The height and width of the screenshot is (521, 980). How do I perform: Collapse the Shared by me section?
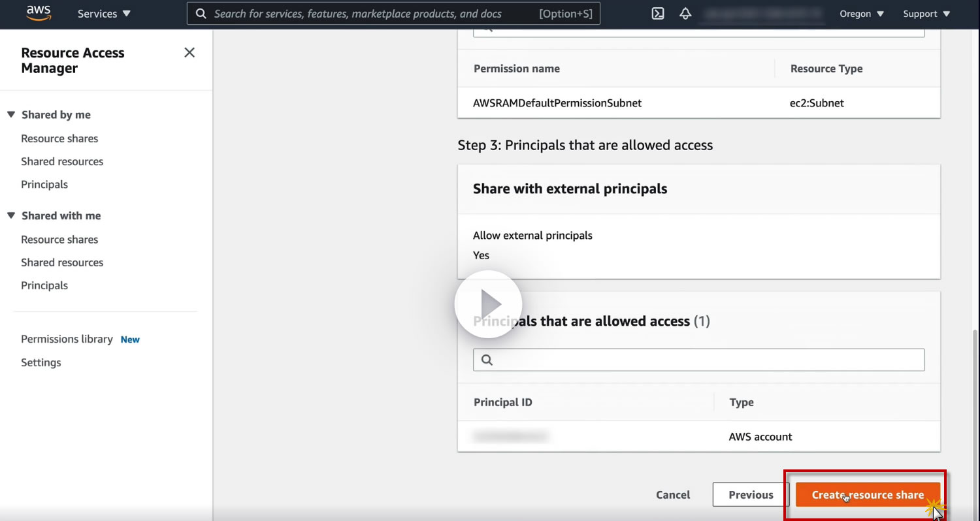click(x=11, y=115)
